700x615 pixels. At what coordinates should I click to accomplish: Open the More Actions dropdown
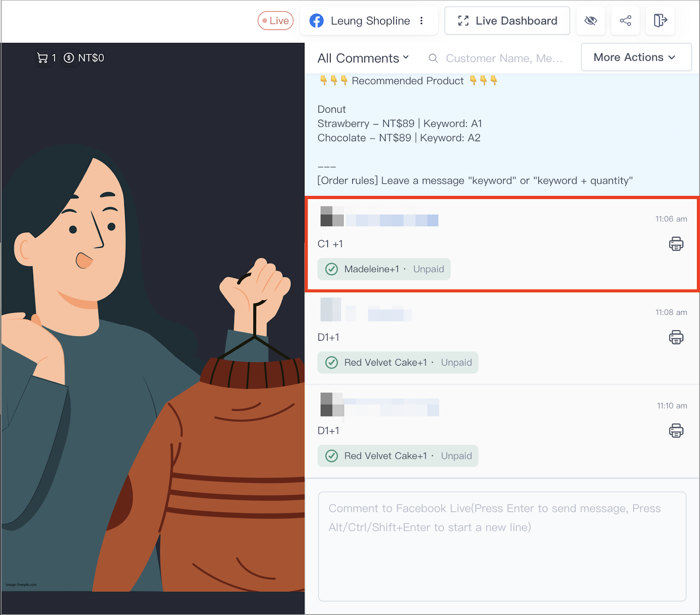(x=635, y=57)
